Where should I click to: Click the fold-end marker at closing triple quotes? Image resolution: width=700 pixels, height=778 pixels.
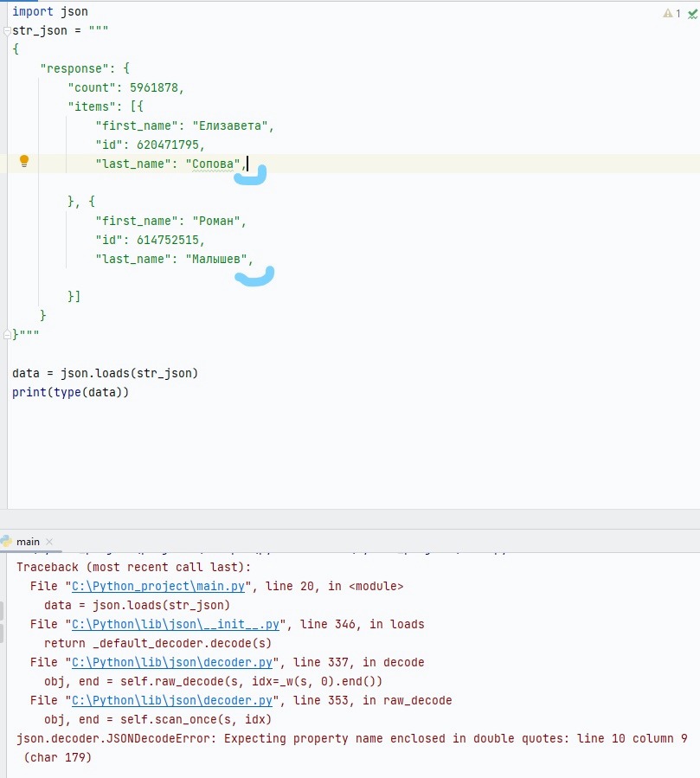(7, 335)
